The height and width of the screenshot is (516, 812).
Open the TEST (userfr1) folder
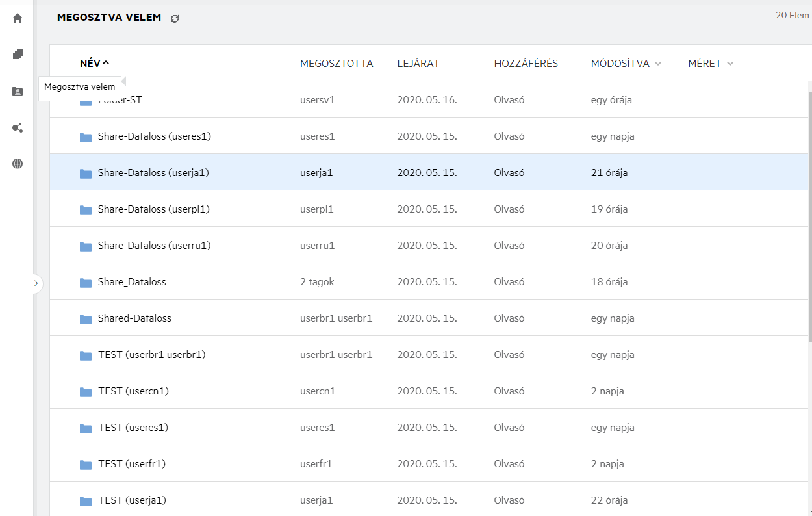point(132,464)
